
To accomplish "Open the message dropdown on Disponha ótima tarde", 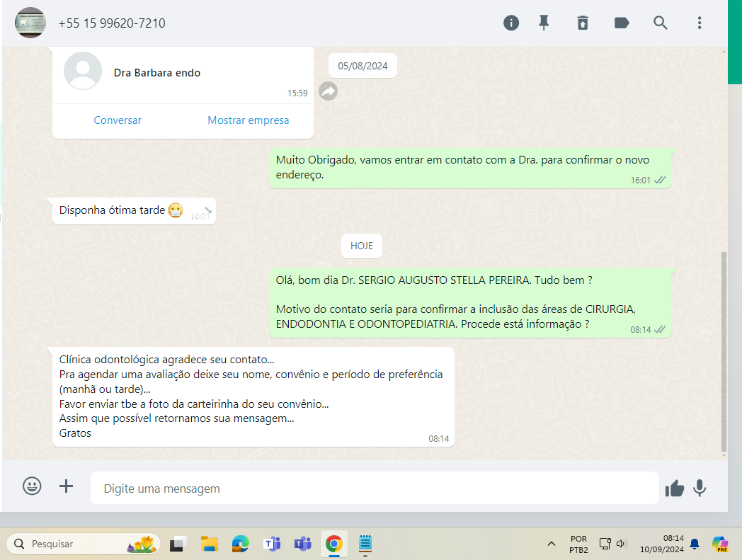I will 207,210.
